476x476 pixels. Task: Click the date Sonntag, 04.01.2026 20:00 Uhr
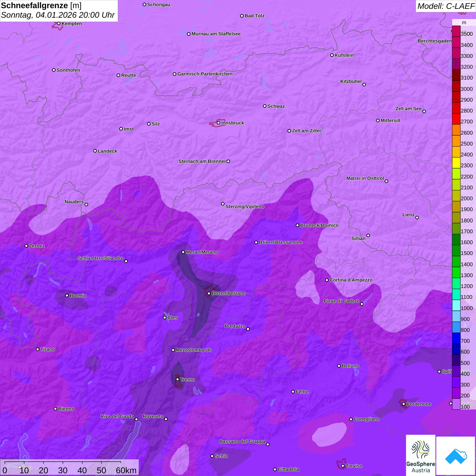(58, 15)
